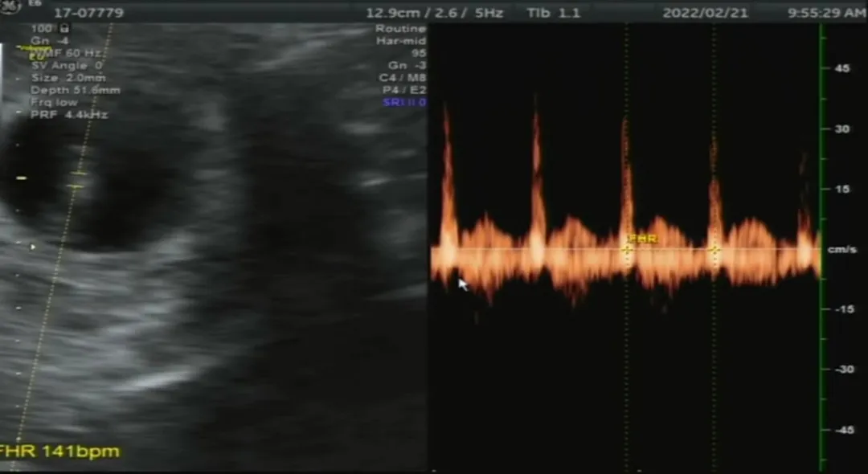
Task: Click the Gn -3 B-mode gain value
Action: click(407, 65)
